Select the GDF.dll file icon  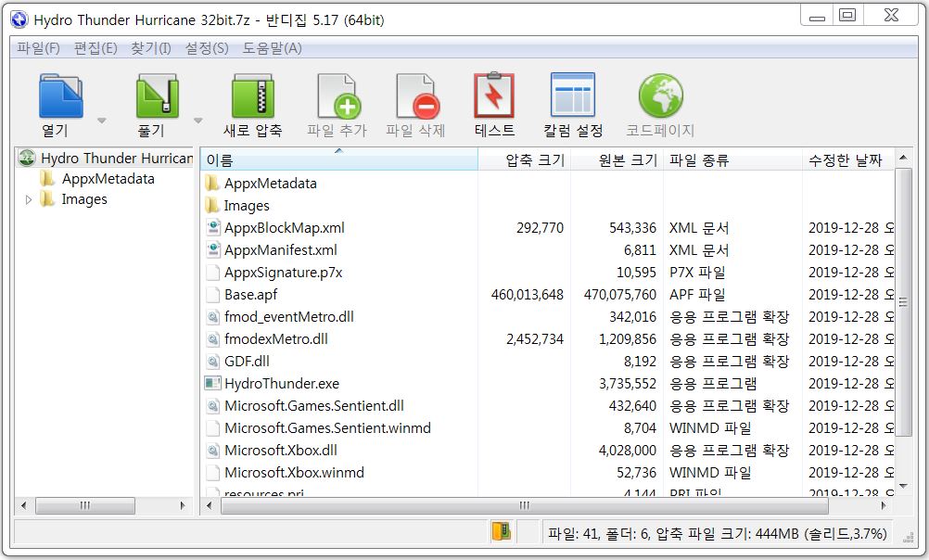212,362
